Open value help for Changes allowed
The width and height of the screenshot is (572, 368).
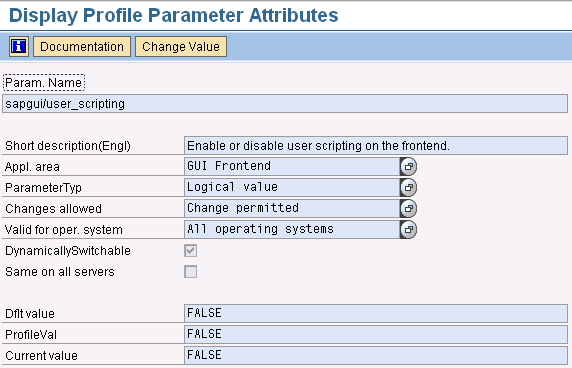[x=408, y=208]
